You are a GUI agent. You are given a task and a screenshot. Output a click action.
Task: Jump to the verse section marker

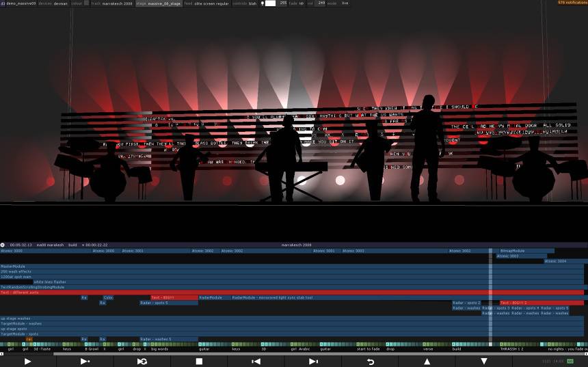pos(428,349)
